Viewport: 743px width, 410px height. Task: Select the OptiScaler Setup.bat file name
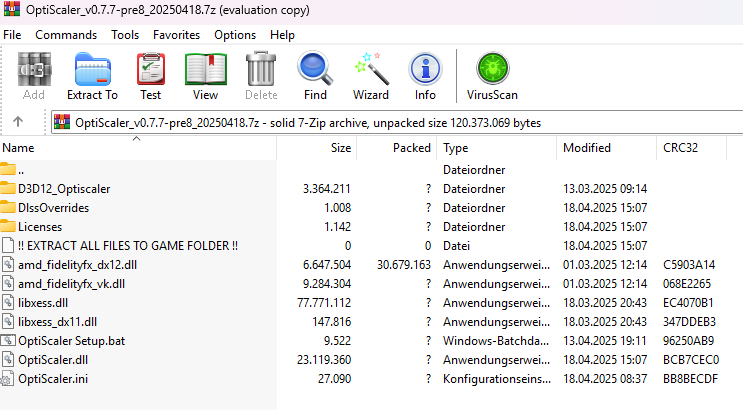click(x=72, y=340)
